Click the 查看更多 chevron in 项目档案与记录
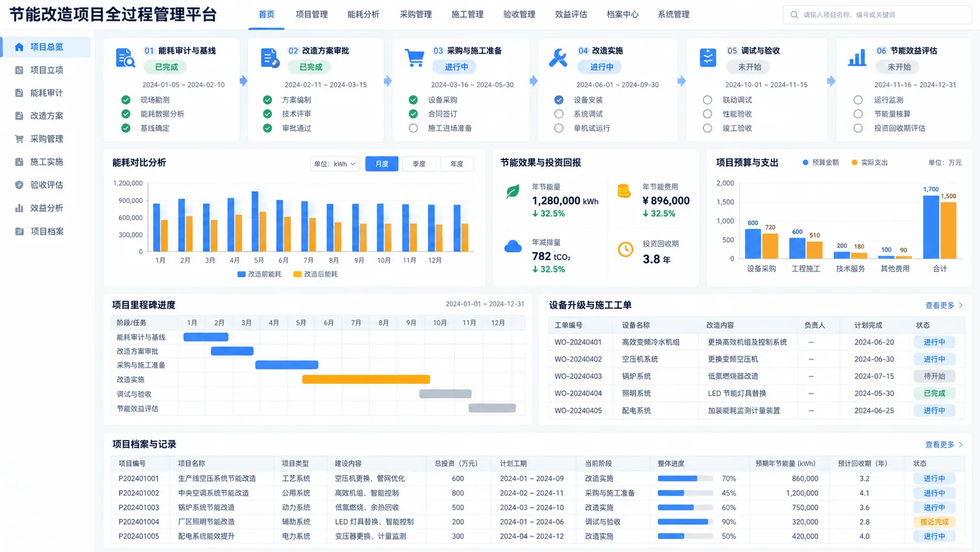 tap(961, 445)
